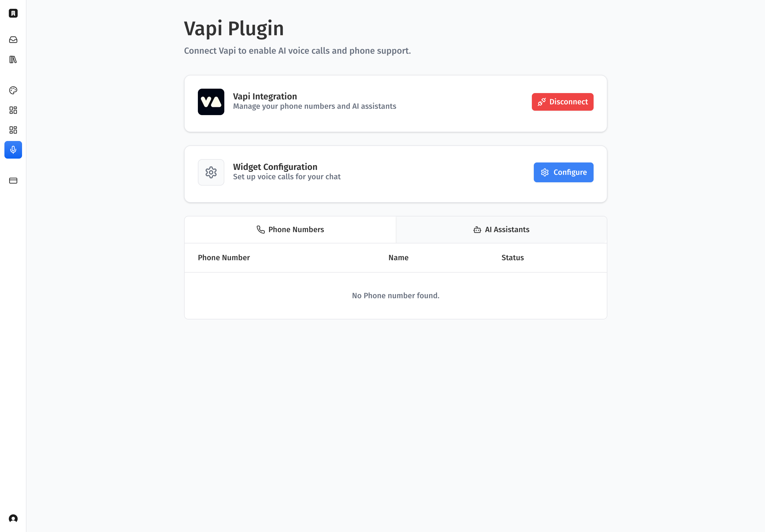The height and width of the screenshot is (532, 765).
Task: Click the 'No Phone number found.' message
Action: [395, 296]
